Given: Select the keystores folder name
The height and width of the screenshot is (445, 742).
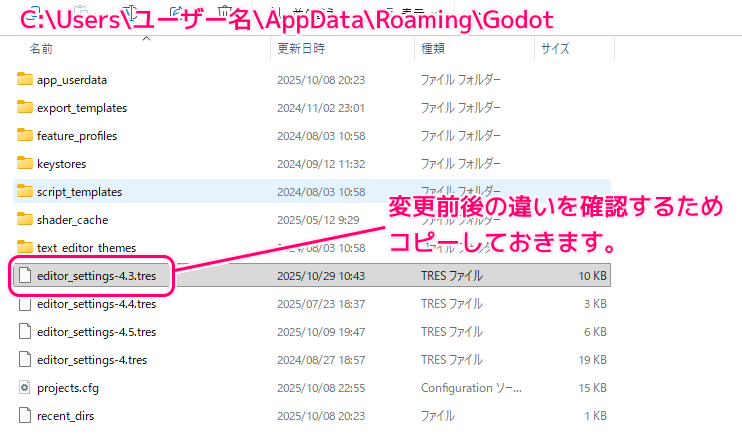Looking at the screenshot, I should [x=62, y=164].
